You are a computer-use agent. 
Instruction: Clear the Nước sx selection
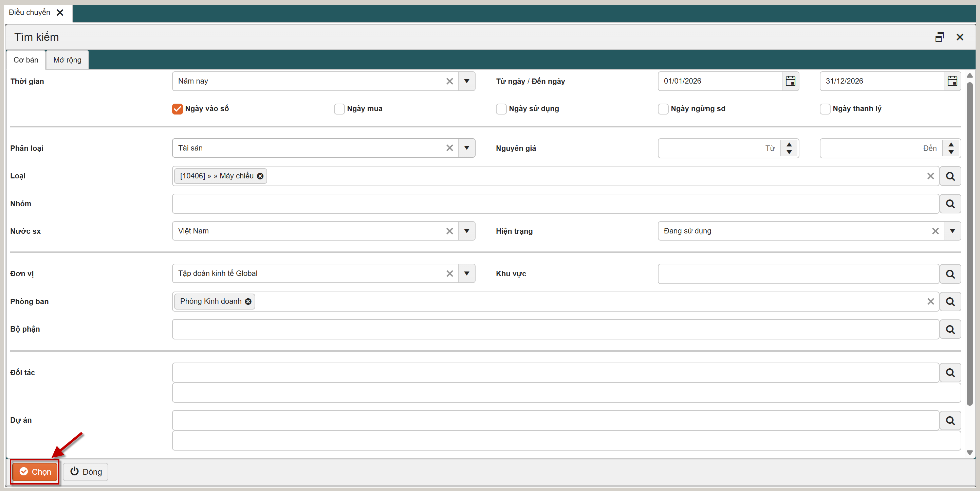coord(450,231)
